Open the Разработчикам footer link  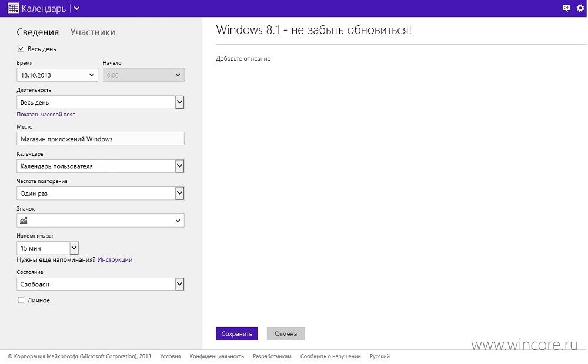tap(272, 356)
